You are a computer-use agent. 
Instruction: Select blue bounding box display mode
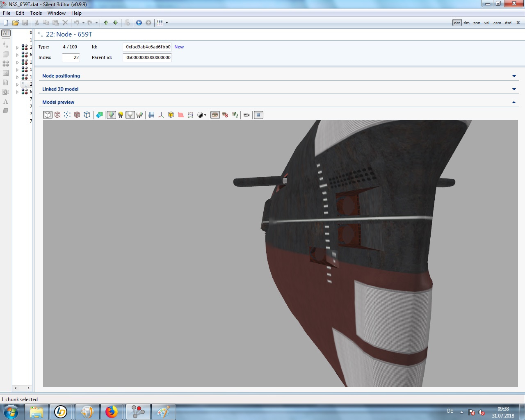[87, 115]
